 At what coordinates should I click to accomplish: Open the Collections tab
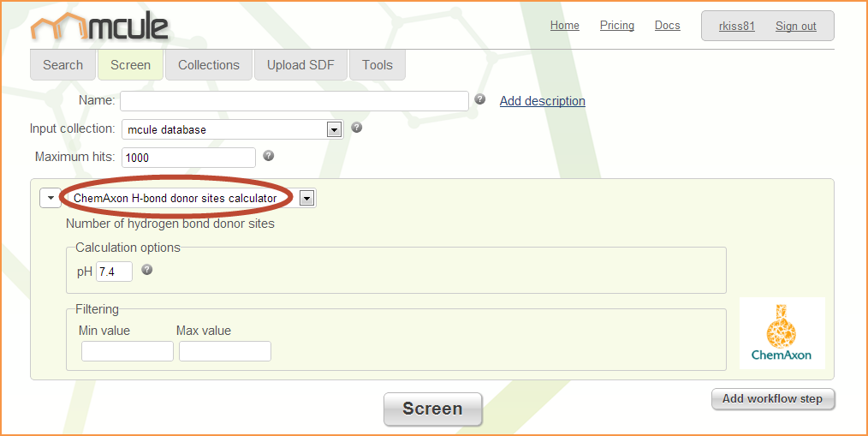click(209, 65)
